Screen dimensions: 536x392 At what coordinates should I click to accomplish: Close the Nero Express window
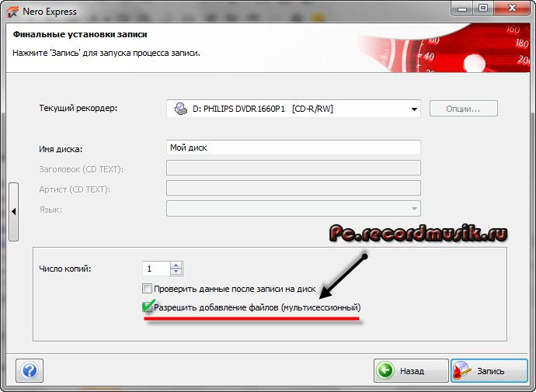(511, 9)
